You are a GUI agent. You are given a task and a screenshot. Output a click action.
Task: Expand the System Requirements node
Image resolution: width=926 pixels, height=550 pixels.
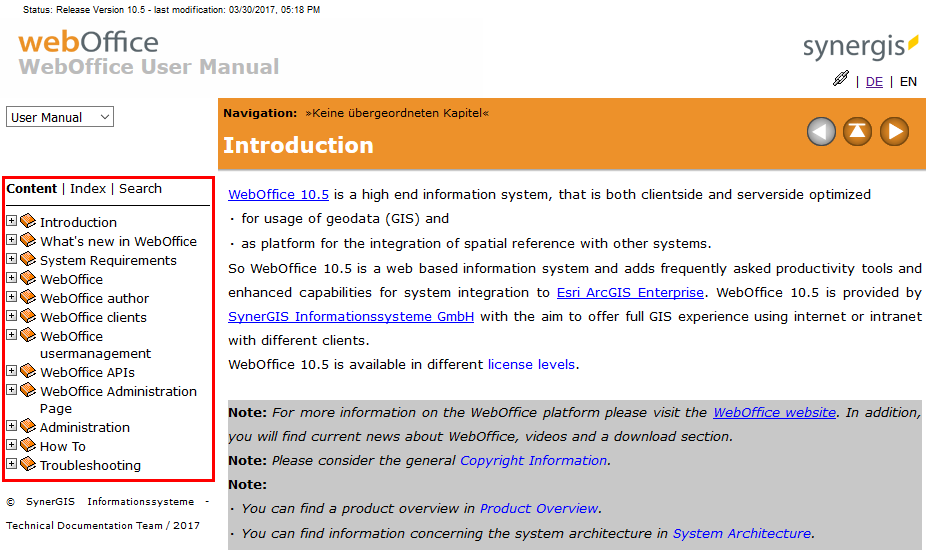[11, 258]
